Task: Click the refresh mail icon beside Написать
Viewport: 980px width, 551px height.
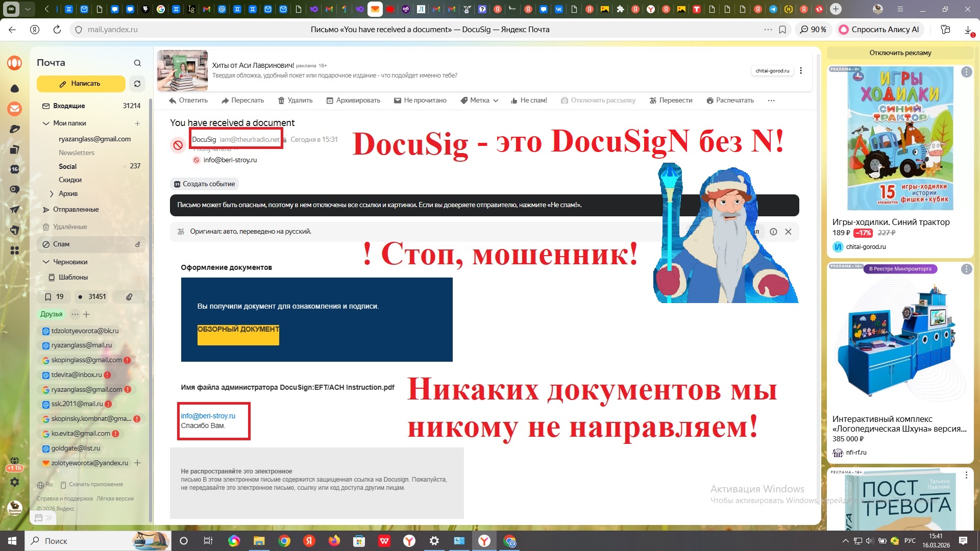Action: coord(137,84)
